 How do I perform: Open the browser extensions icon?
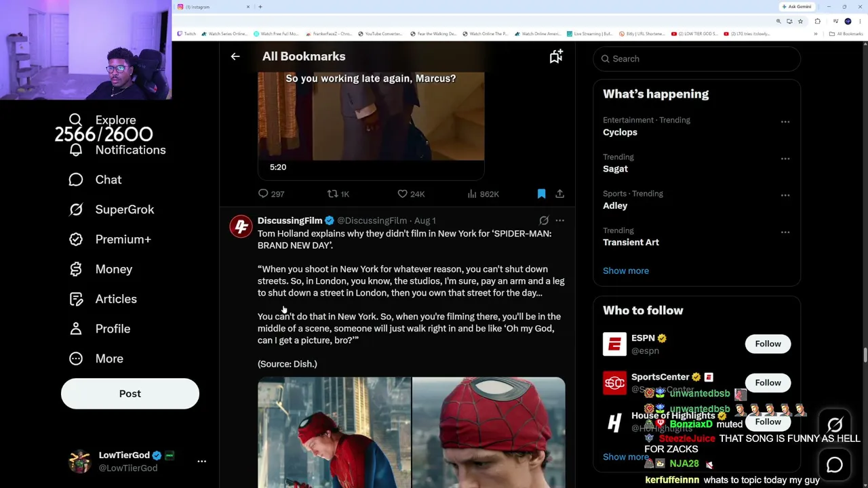(x=817, y=22)
